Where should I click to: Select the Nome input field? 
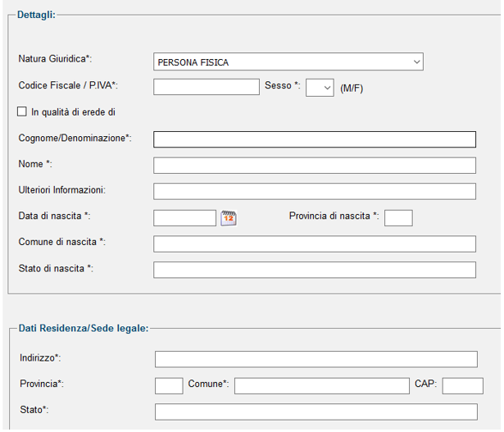coord(315,166)
